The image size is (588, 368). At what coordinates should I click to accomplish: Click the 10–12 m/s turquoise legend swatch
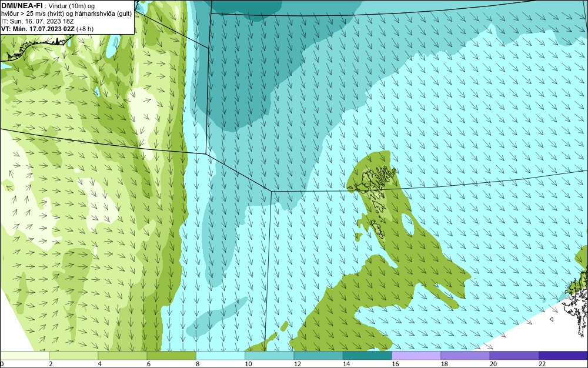(269, 355)
